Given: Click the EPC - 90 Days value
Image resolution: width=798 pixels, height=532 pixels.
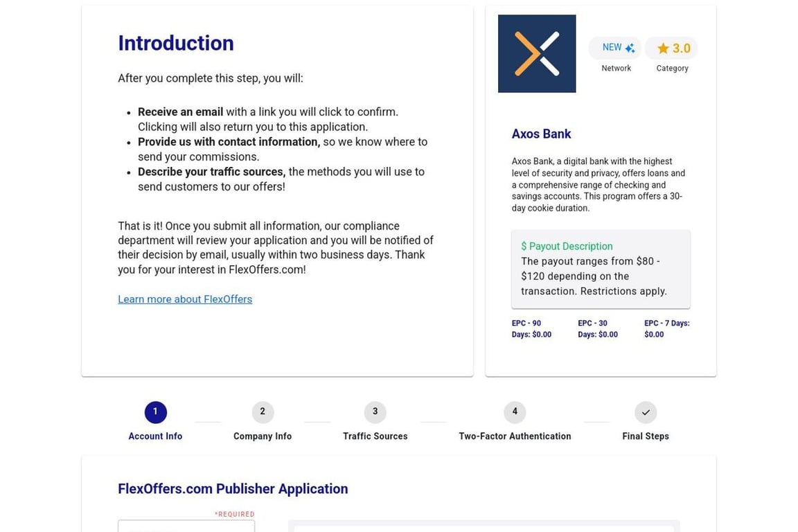Looking at the screenshot, I should click(531, 329).
